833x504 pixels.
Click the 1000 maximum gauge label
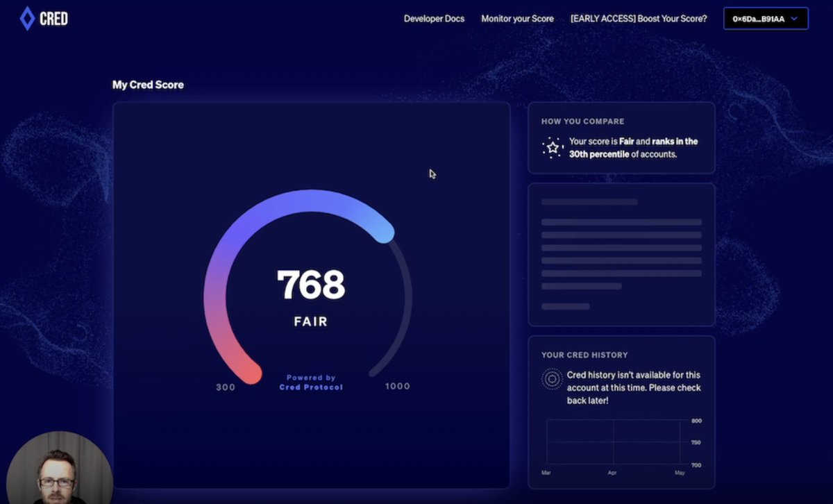pyautogui.click(x=398, y=387)
